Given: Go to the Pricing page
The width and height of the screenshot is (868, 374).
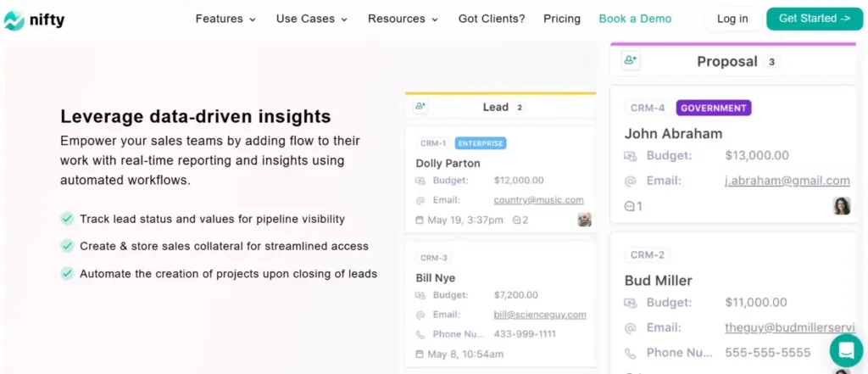Looking at the screenshot, I should (562, 19).
